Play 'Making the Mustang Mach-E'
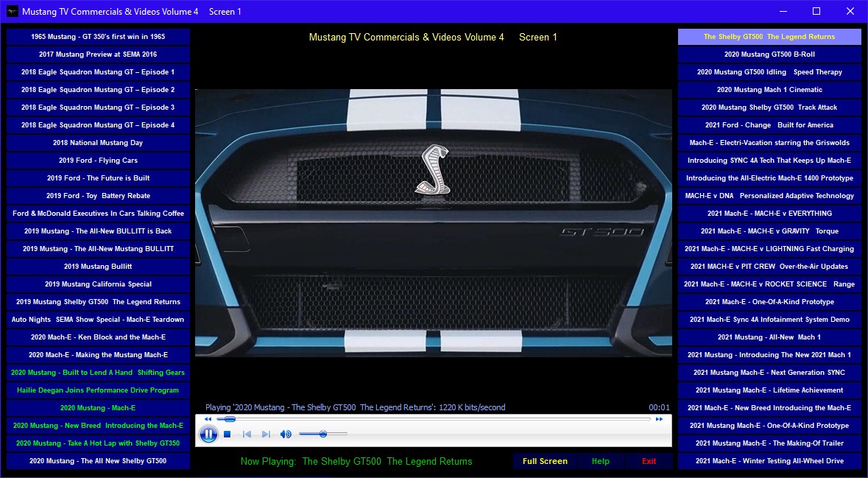 [98, 355]
